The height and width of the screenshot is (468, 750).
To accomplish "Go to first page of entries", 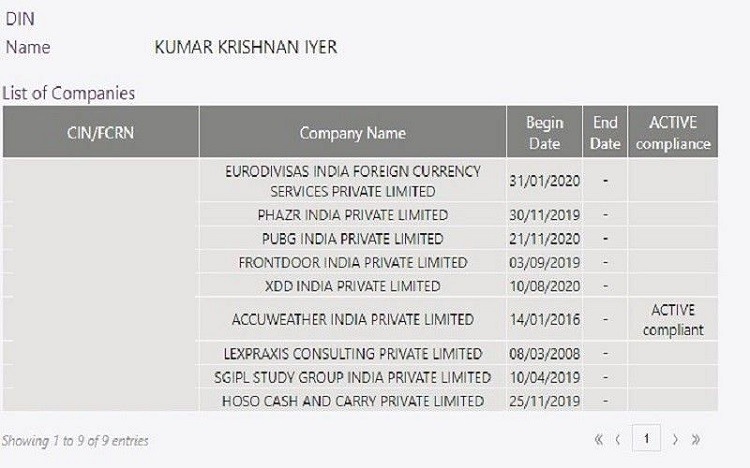I will pyautogui.click(x=599, y=439).
